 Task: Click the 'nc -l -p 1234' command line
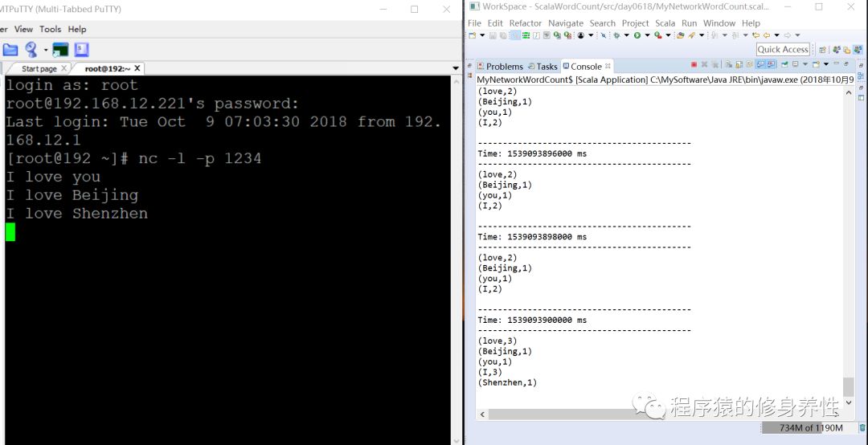[200, 159]
